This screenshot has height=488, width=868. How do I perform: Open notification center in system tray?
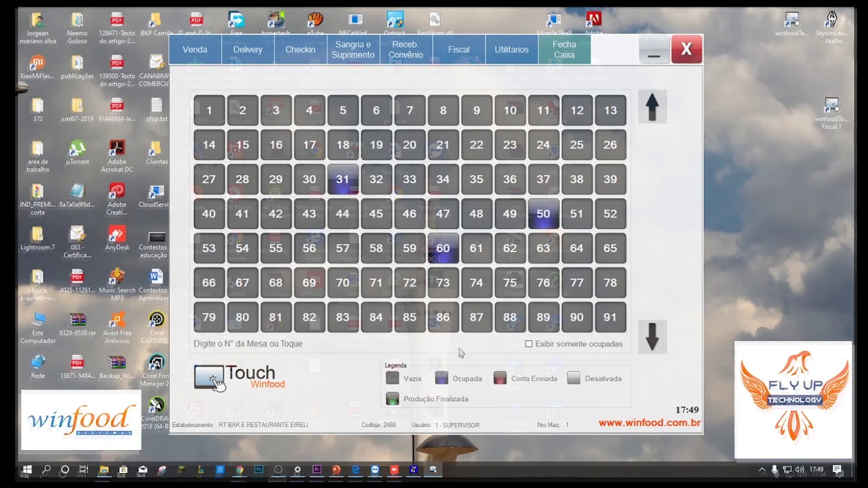(x=837, y=469)
